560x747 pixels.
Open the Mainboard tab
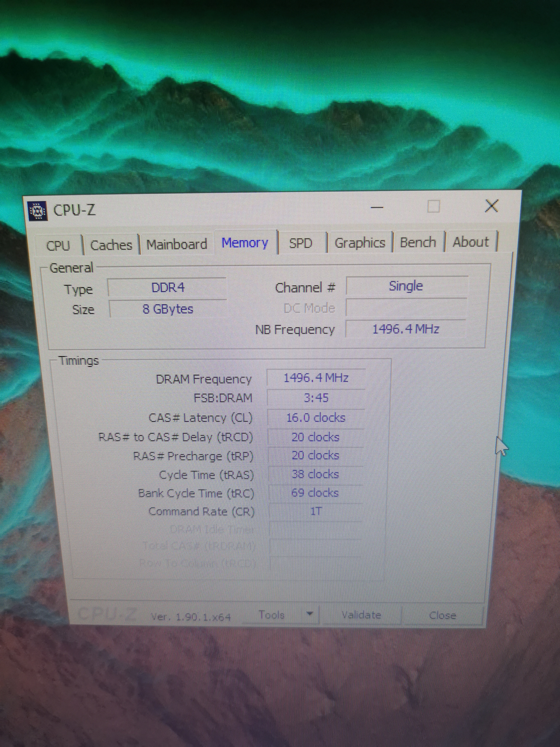(177, 244)
